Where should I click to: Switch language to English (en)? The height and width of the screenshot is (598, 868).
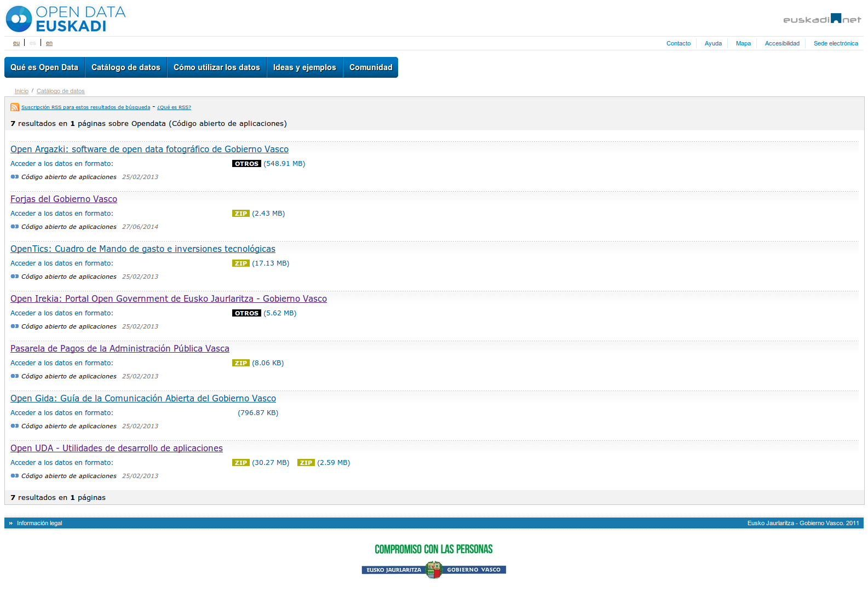(49, 43)
